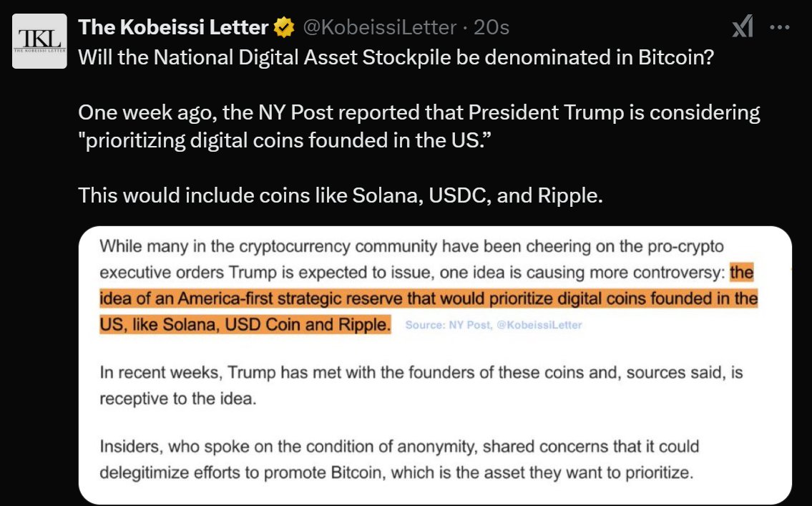Click the National Digital Asset Stockpile question text
The width and height of the screenshot is (812, 506).
point(396,57)
